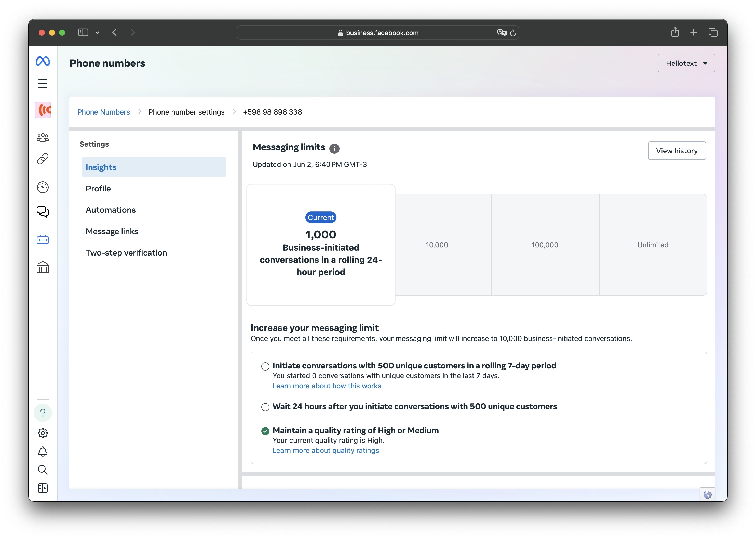The height and width of the screenshot is (539, 756).
Task: Open Learn more about quality ratings
Action: [x=326, y=450]
